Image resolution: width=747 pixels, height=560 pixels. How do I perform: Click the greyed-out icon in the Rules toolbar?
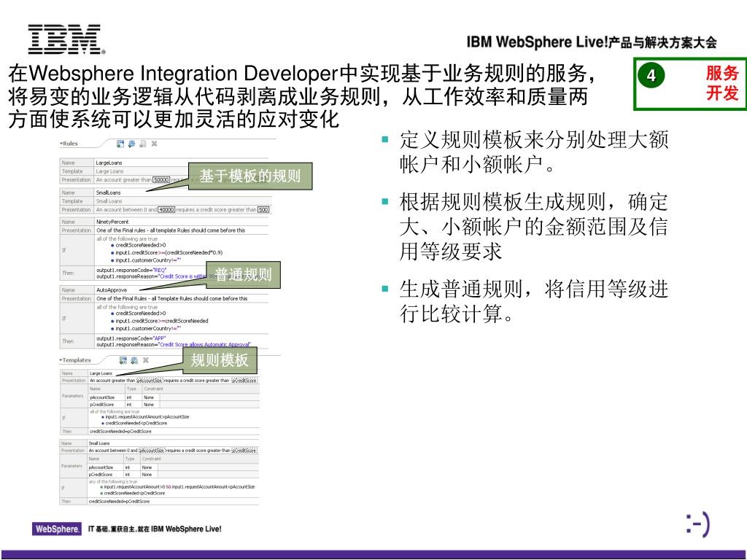point(142,144)
